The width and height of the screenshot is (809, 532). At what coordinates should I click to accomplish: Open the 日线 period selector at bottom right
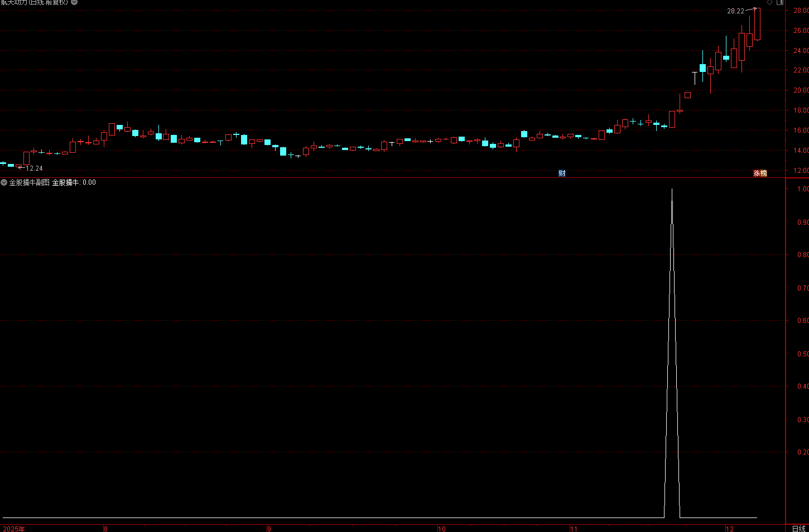798,528
